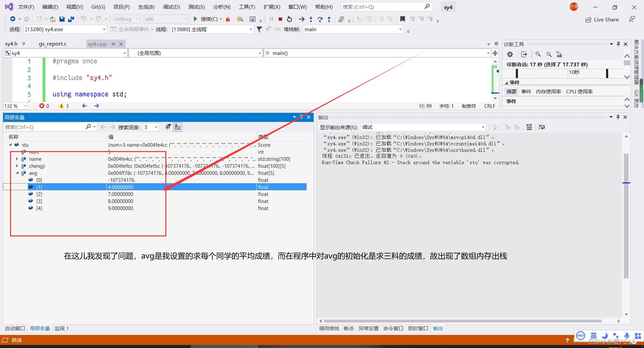Click the split editor icon beside main()
Screen dimensions: 644x348
tap(495, 53)
